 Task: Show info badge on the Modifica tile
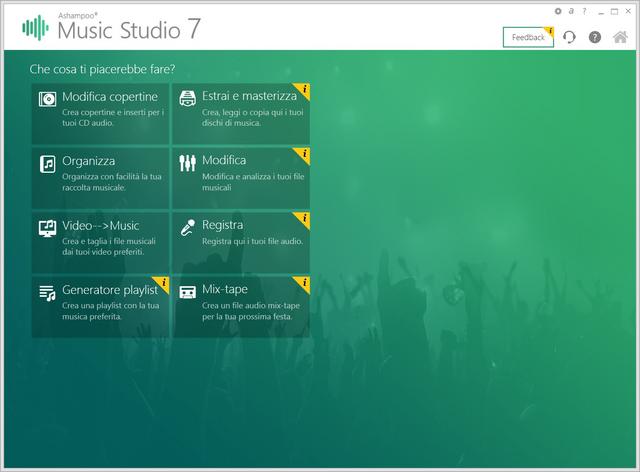[x=304, y=154]
